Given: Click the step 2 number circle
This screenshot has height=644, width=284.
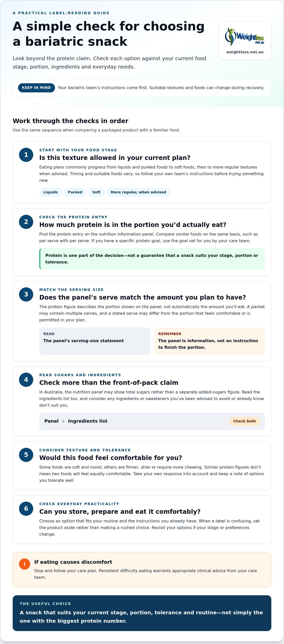Looking at the screenshot, I should pos(26,222).
